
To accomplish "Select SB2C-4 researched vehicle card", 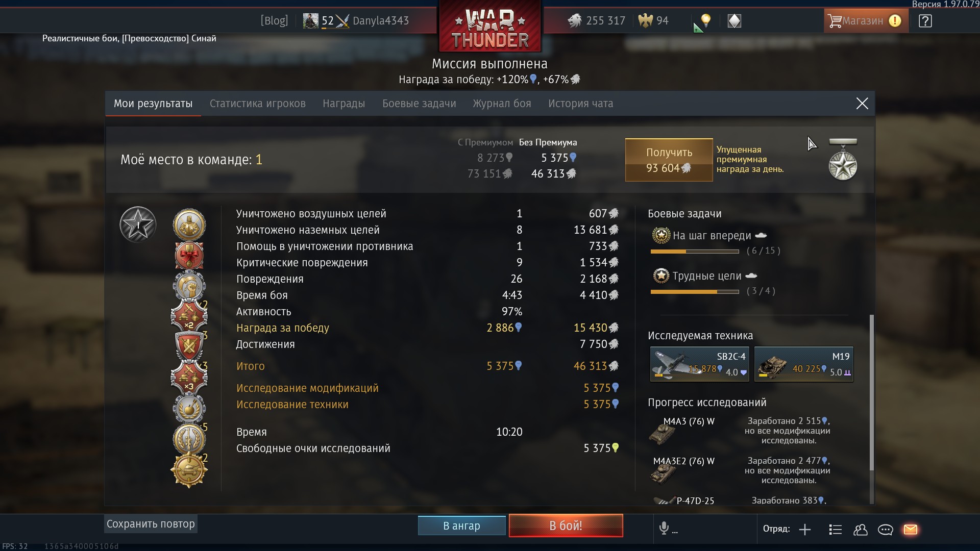I will point(699,364).
